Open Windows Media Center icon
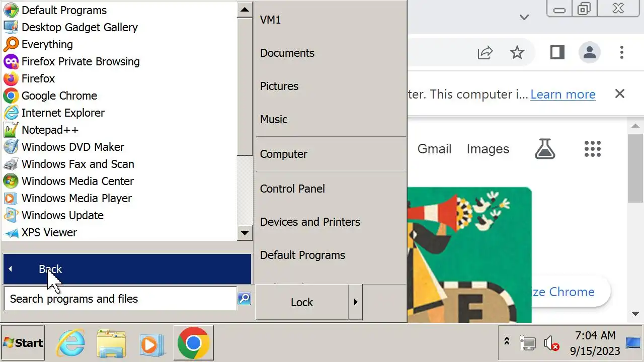Viewport: 644px width, 362px height. 11,181
